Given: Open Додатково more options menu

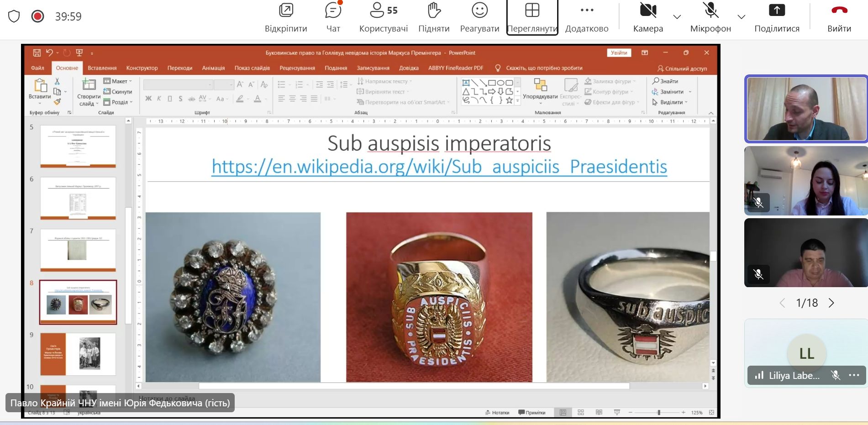Looking at the screenshot, I should point(587,10).
